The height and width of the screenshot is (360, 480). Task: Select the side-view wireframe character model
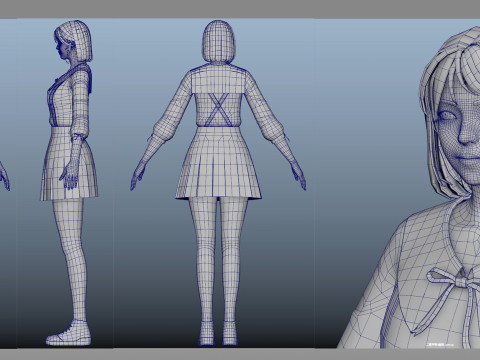point(69,183)
